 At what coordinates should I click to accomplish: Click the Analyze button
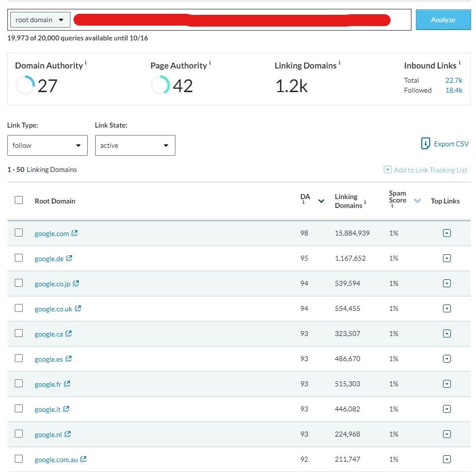443,20
